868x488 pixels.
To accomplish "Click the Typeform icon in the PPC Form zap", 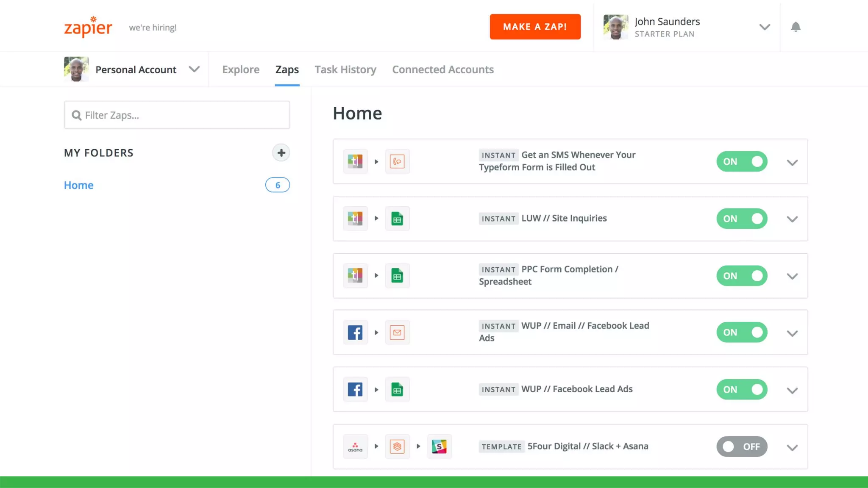I will tap(355, 276).
